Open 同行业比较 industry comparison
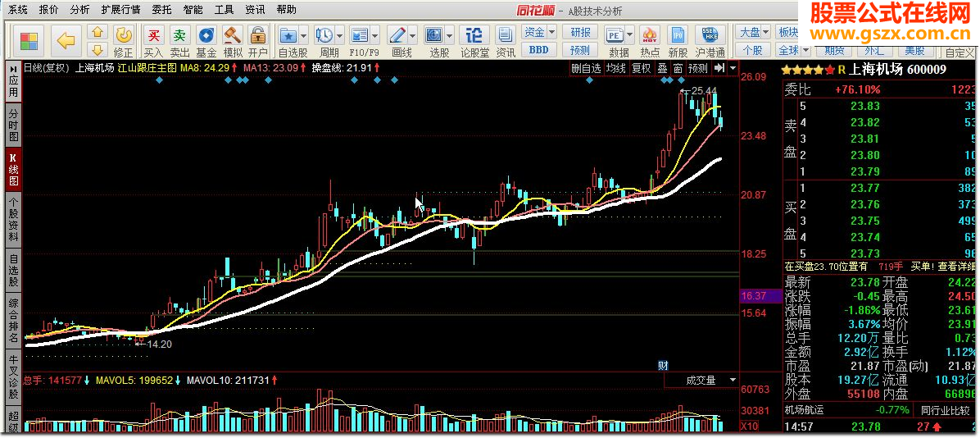Viewport: 980px width, 438px height. (x=945, y=410)
